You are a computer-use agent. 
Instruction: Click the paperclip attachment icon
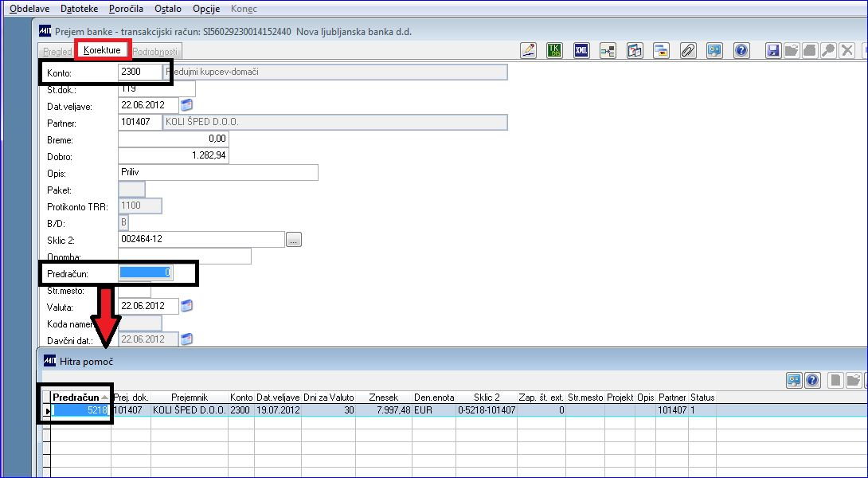[x=687, y=50]
